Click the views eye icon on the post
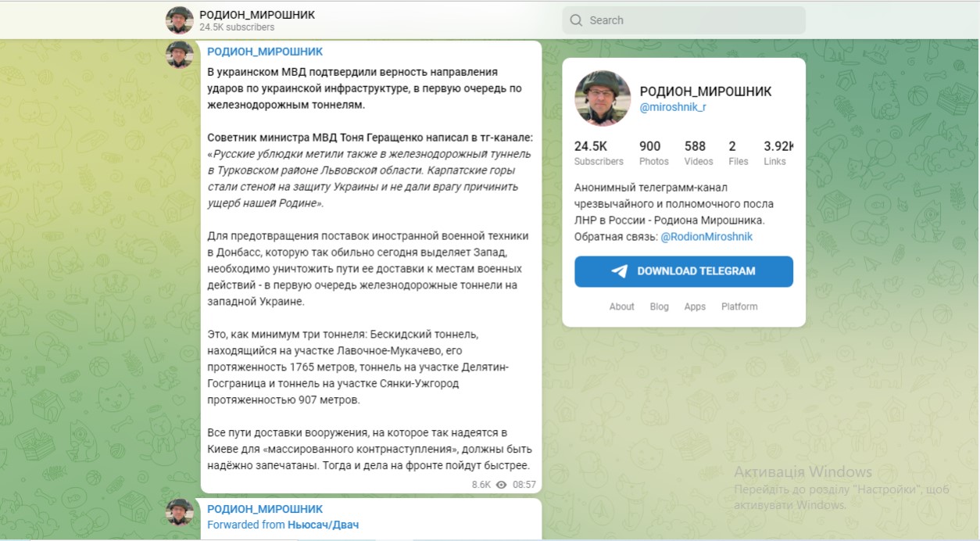 coord(502,485)
